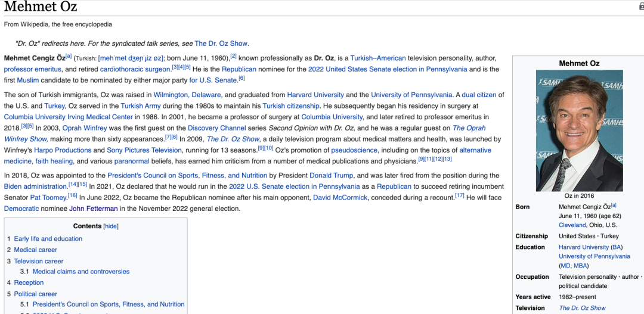644x314 pixels.
Task: Open footnote [a] after Mehmet Cengiz Öz in the lead sentence
Action: coord(69,56)
